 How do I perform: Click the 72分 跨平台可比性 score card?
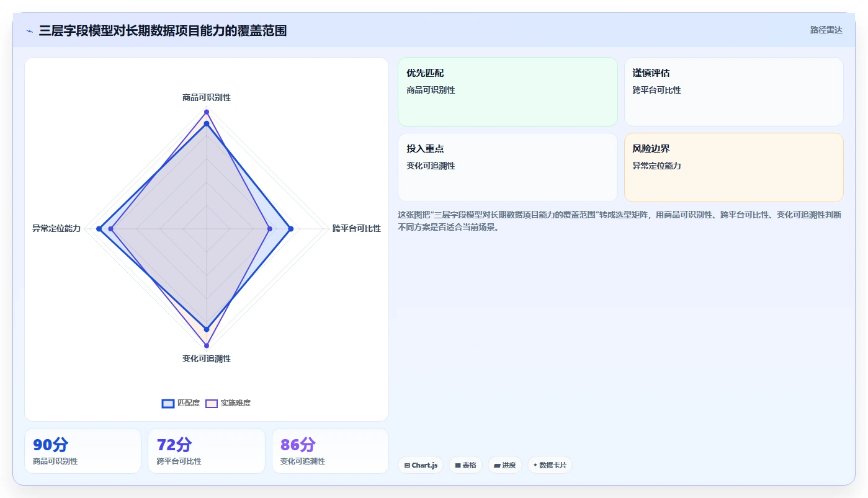[x=207, y=451]
